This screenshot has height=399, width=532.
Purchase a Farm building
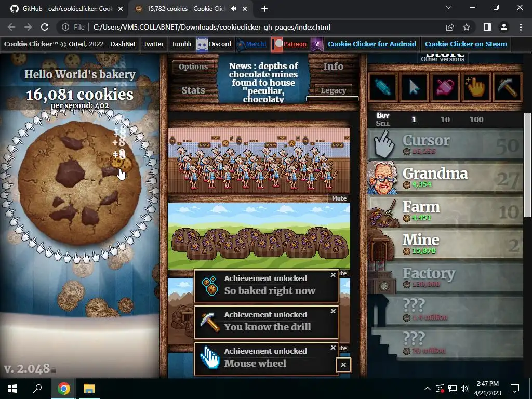pos(445,211)
